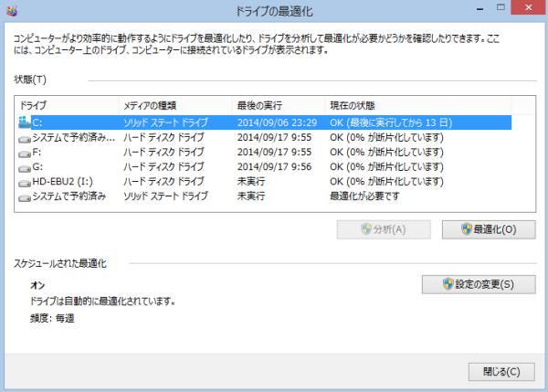
Task: Click the defragmenter app icon in the title bar
Action: click(11, 9)
